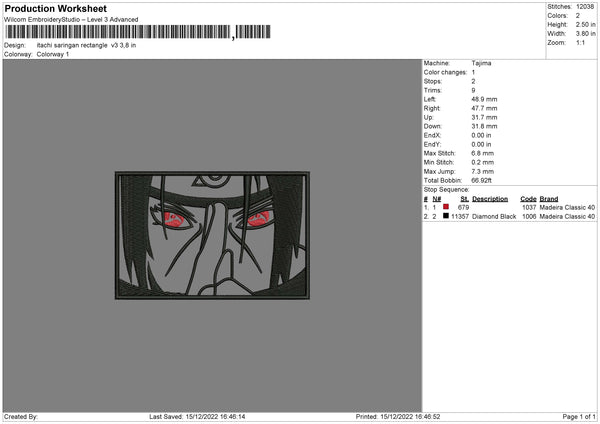
Task: Click the Machine value Tajima
Action: pos(481,63)
